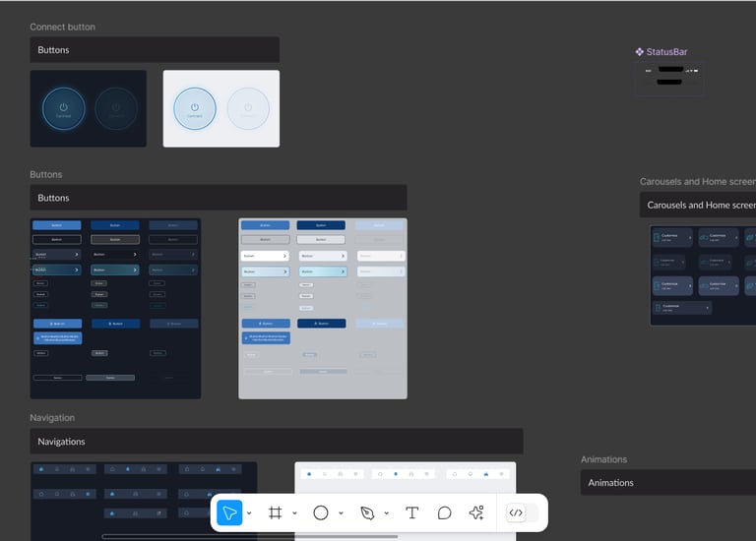
Task: Select the "Navigations" title bar
Action: [x=277, y=442]
